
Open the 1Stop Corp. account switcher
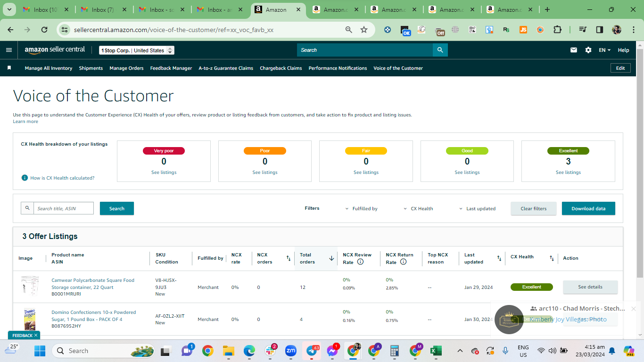pos(137,50)
